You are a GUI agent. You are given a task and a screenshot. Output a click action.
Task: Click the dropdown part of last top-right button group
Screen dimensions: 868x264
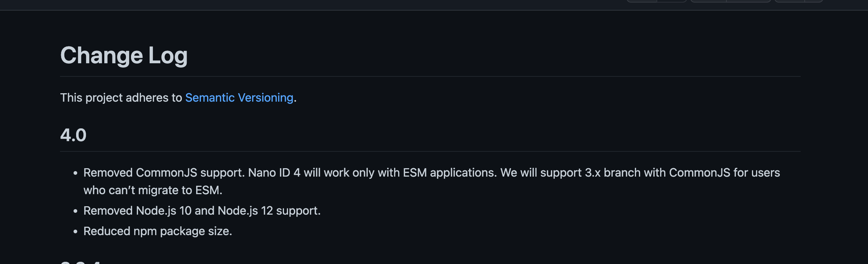[814, 1]
